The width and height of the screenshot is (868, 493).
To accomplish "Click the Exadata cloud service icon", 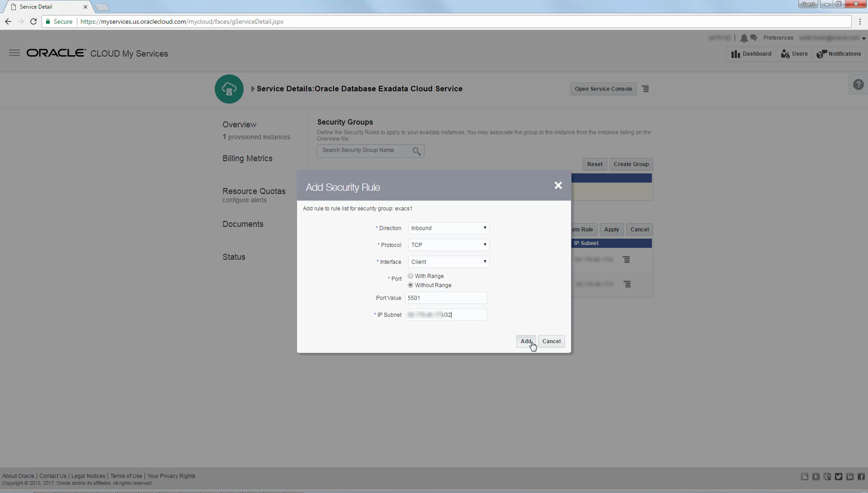I will pyautogui.click(x=229, y=89).
